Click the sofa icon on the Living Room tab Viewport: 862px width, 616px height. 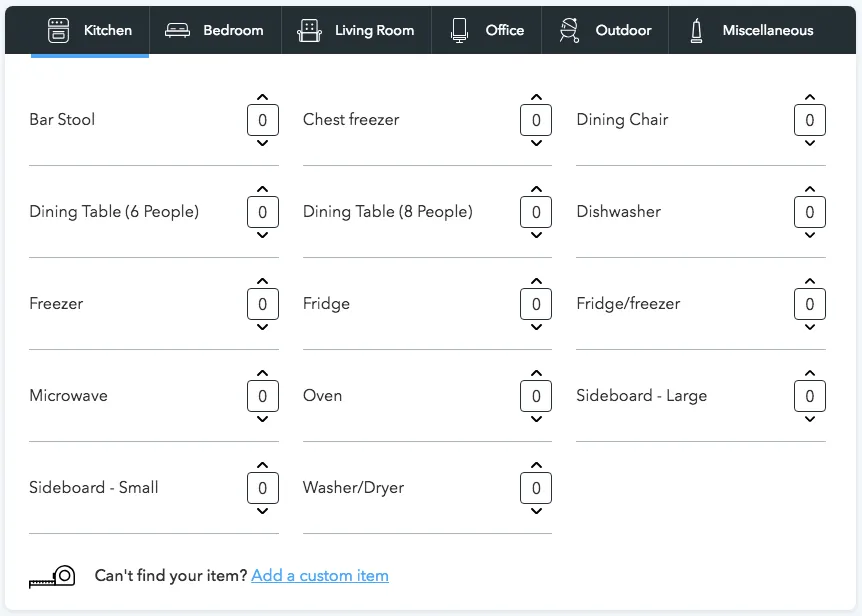click(310, 29)
